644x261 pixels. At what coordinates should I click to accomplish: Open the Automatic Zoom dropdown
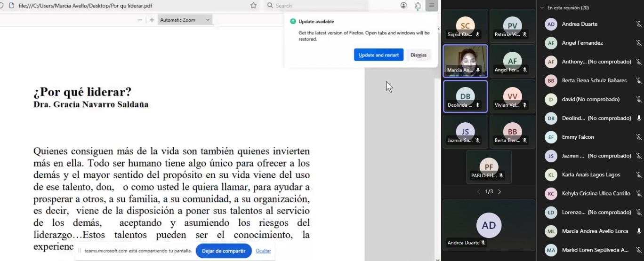pyautogui.click(x=185, y=20)
